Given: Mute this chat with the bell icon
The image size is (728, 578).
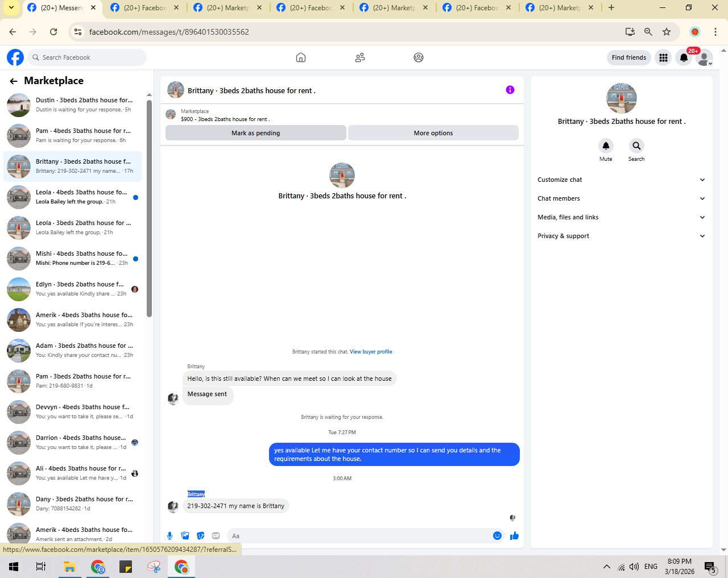Looking at the screenshot, I should pyautogui.click(x=606, y=146).
